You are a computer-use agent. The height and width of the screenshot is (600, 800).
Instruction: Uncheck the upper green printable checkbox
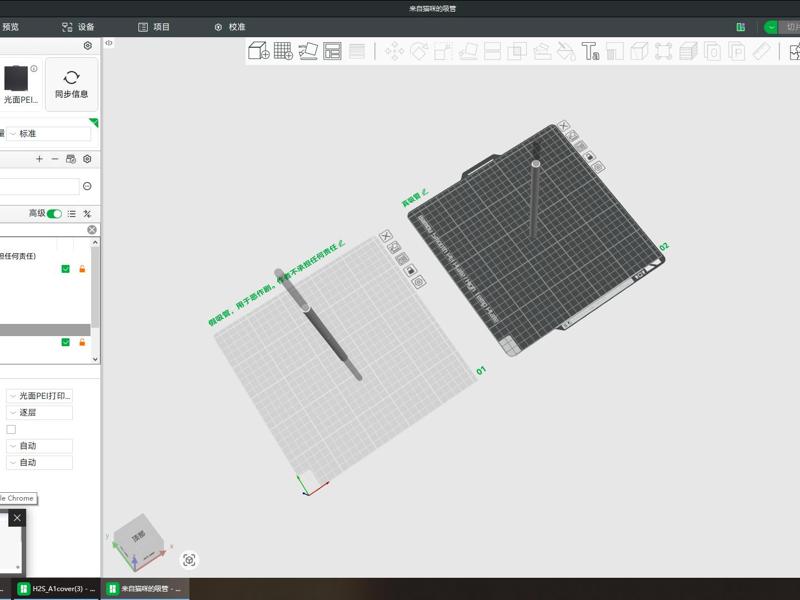(x=65, y=269)
